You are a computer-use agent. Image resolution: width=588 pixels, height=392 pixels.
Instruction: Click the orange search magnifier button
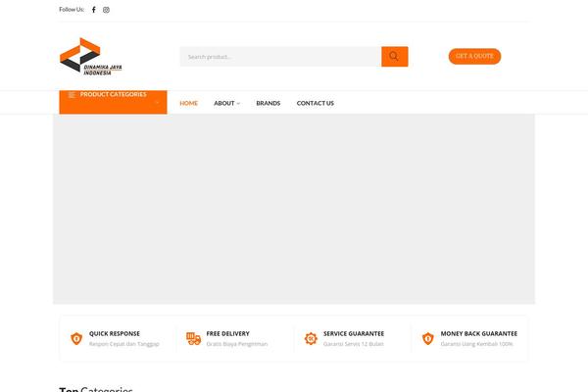point(395,57)
